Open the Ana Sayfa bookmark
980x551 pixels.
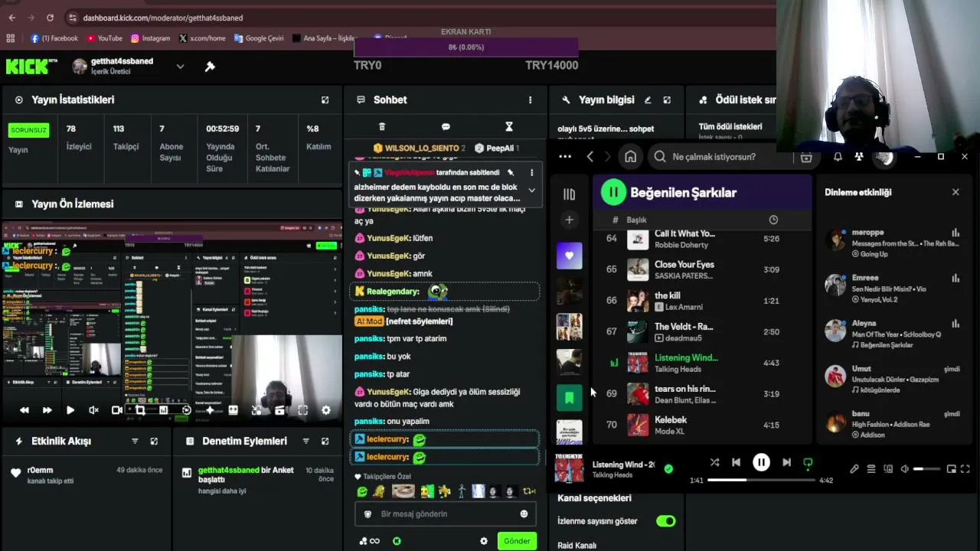coord(325,38)
